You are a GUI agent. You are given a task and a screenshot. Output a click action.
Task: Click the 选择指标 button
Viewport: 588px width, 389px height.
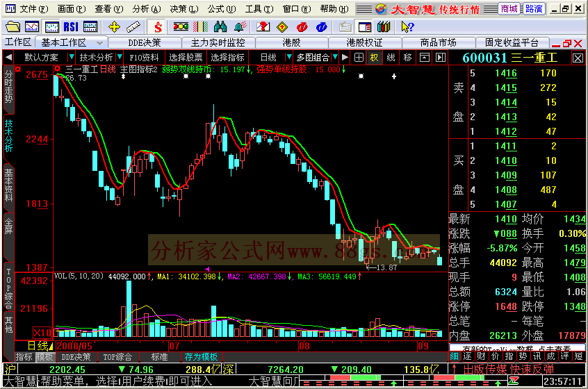tap(228, 58)
